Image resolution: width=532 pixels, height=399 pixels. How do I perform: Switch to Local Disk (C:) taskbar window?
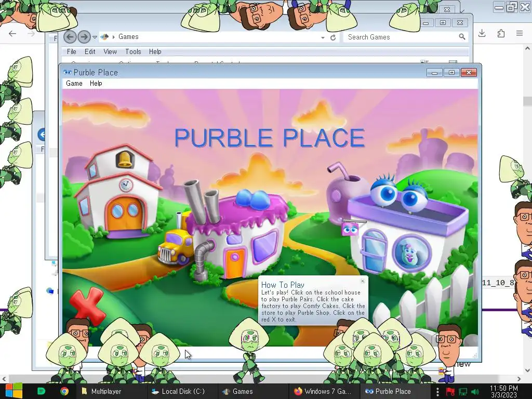182,391
